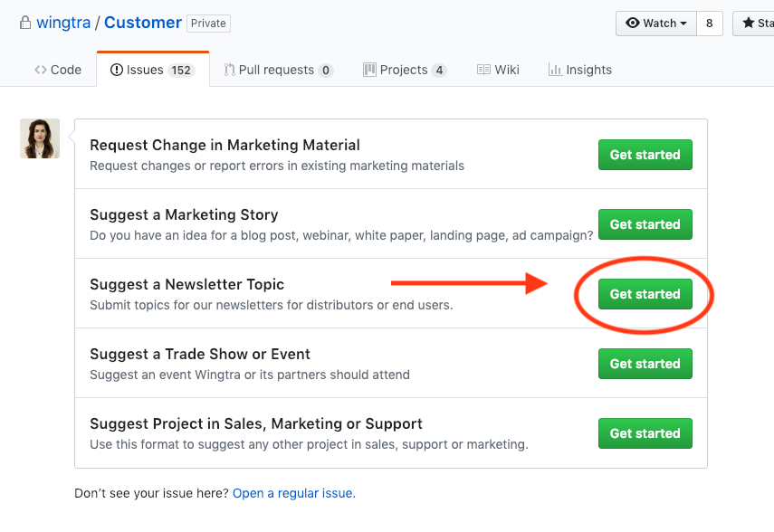The height and width of the screenshot is (532, 774).
Task: Click the watchers count 8
Action: pos(709,24)
